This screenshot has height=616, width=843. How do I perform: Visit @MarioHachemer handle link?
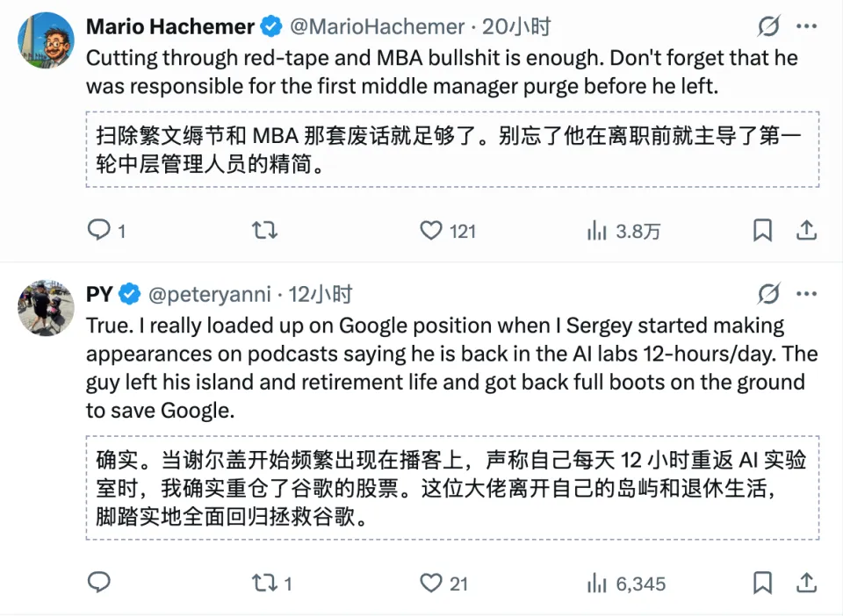378,27
